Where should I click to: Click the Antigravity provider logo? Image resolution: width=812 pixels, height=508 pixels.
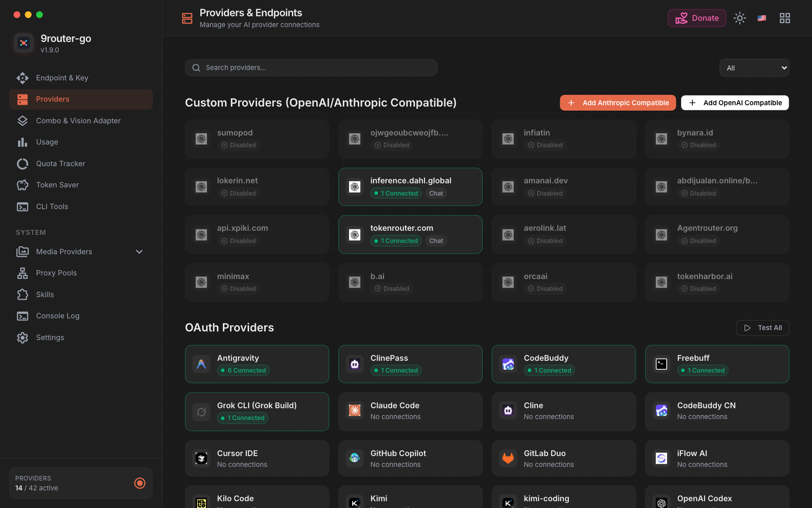pos(201,364)
